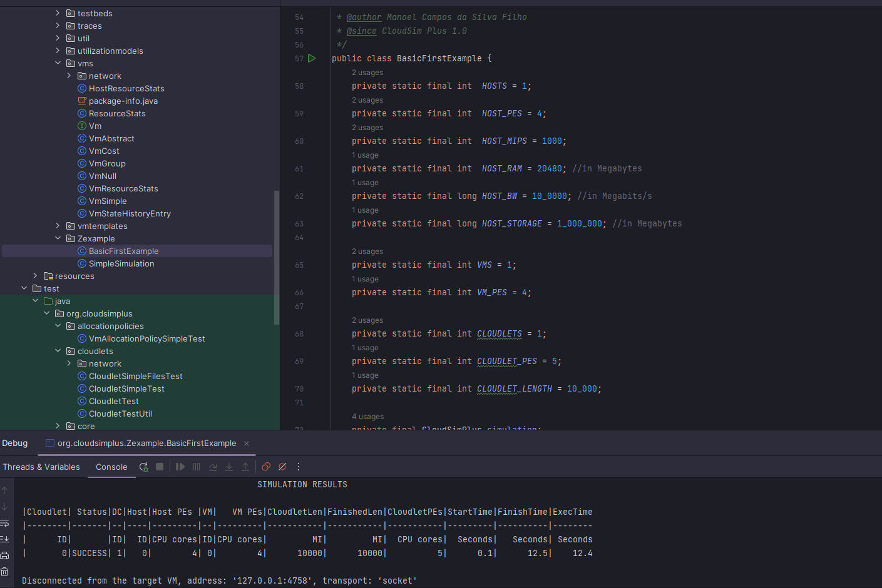Rerun the BasicFirstExample debug session

143,467
